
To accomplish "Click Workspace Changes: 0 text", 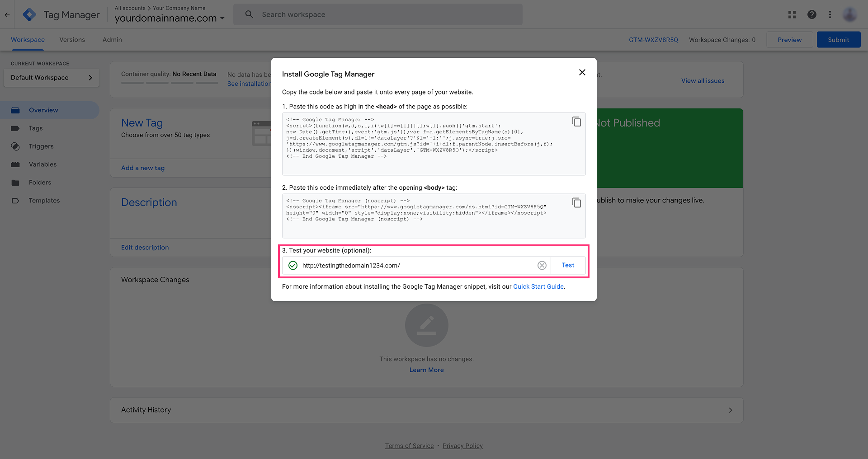I will 722,40.
